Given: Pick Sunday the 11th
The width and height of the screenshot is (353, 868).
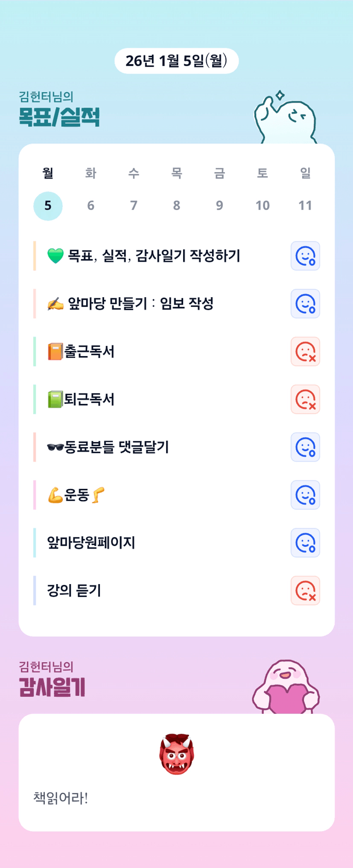Looking at the screenshot, I should (x=305, y=206).
